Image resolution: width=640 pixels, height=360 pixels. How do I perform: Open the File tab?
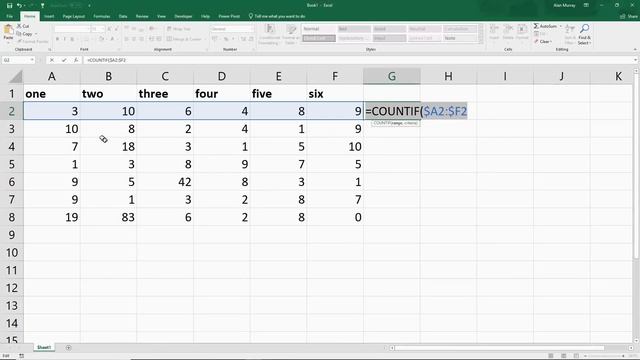click(10, 16)
